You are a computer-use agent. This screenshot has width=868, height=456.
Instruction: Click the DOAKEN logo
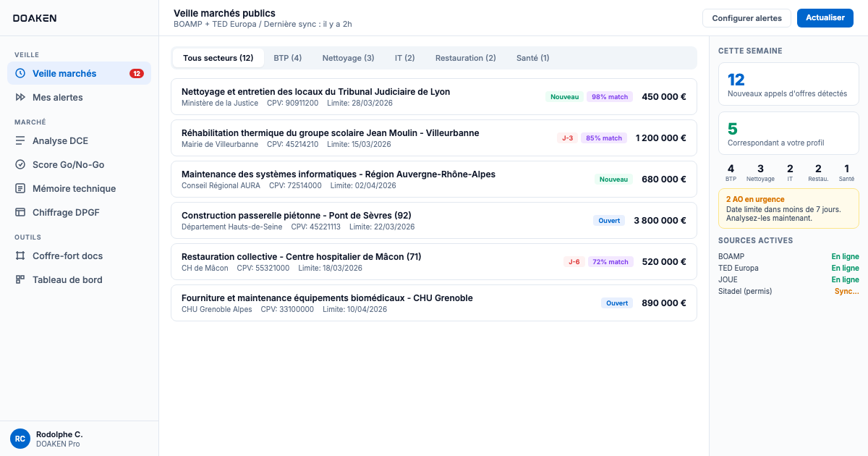(36, 18)
